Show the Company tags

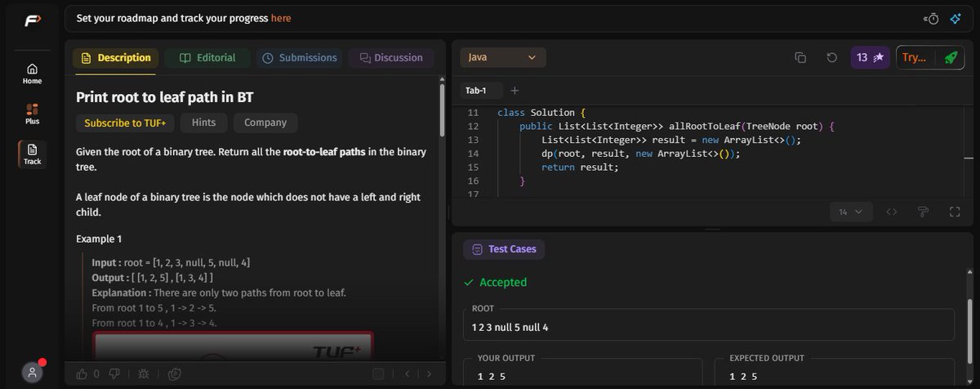[265, 123]
